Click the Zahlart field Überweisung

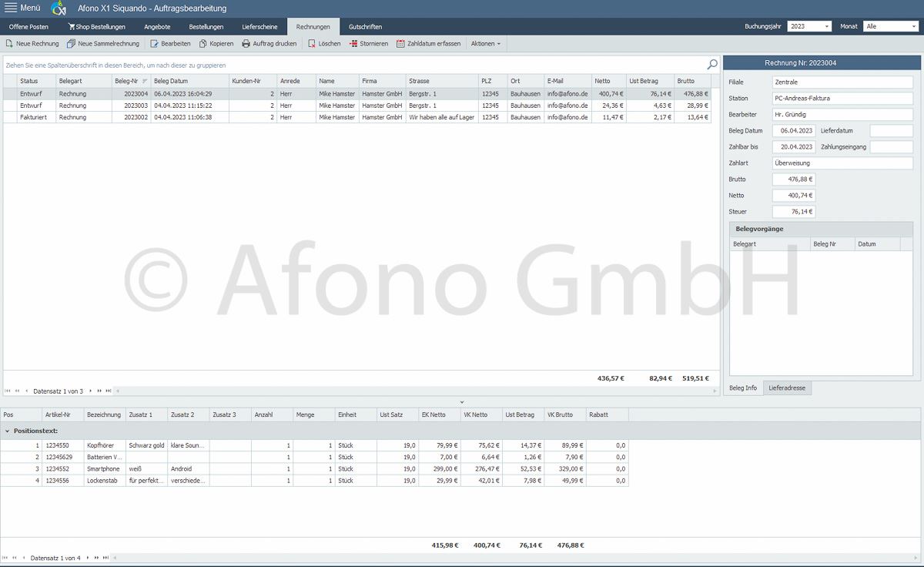[842, 163]
